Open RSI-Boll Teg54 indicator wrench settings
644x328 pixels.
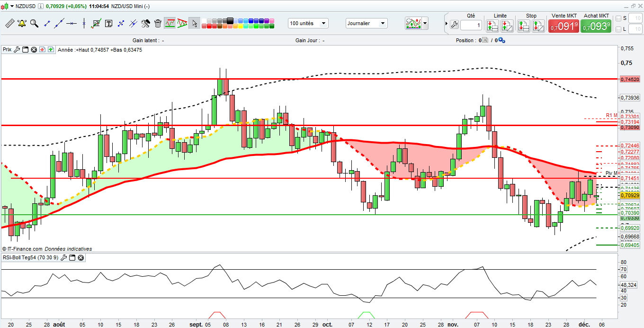(64, 258)
